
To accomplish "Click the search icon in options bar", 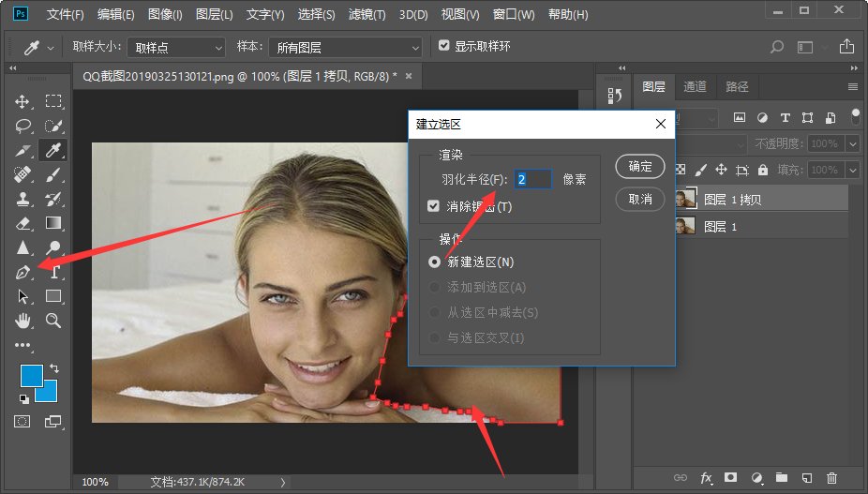I will pos(777,47).
